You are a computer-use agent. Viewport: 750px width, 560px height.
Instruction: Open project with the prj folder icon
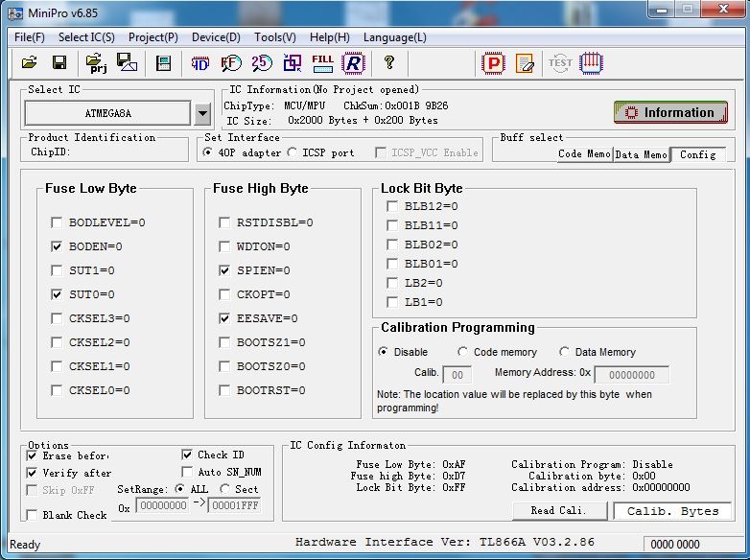(x=96, y=62)
